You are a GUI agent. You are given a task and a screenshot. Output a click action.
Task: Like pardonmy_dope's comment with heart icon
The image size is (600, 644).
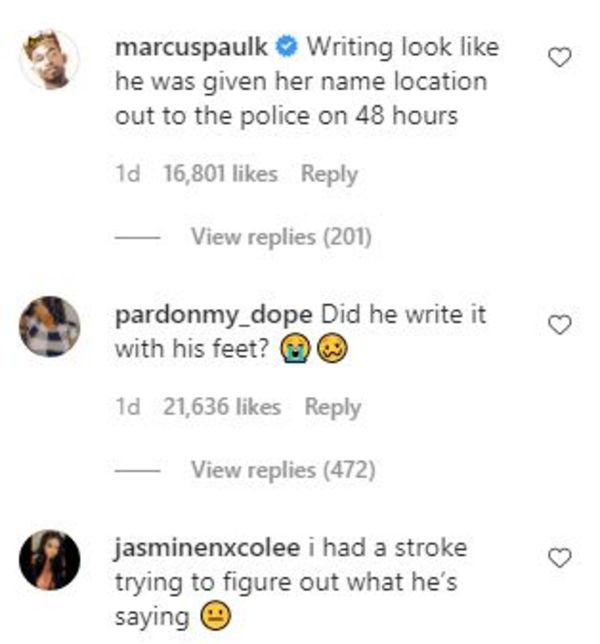pyautogui.click(x=560, y=325)
